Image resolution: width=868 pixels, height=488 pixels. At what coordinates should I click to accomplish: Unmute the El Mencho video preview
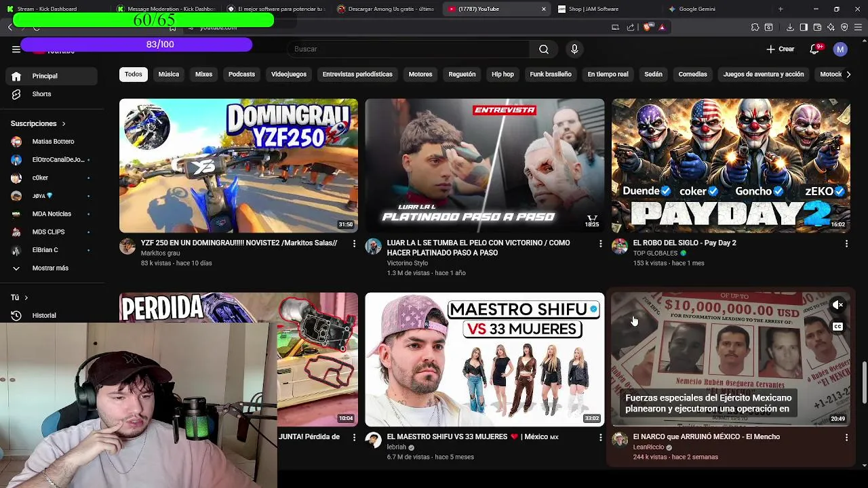[838, 305]
